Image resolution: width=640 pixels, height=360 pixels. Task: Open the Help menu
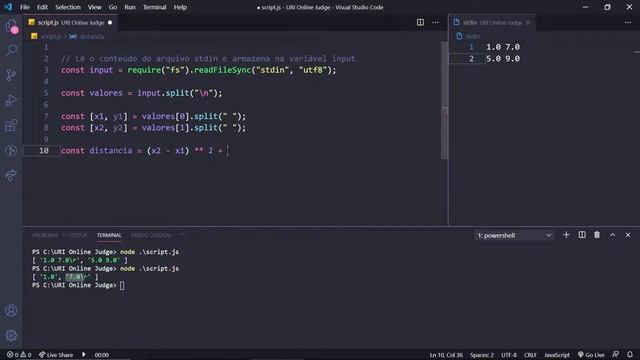[x=180, y=7]
